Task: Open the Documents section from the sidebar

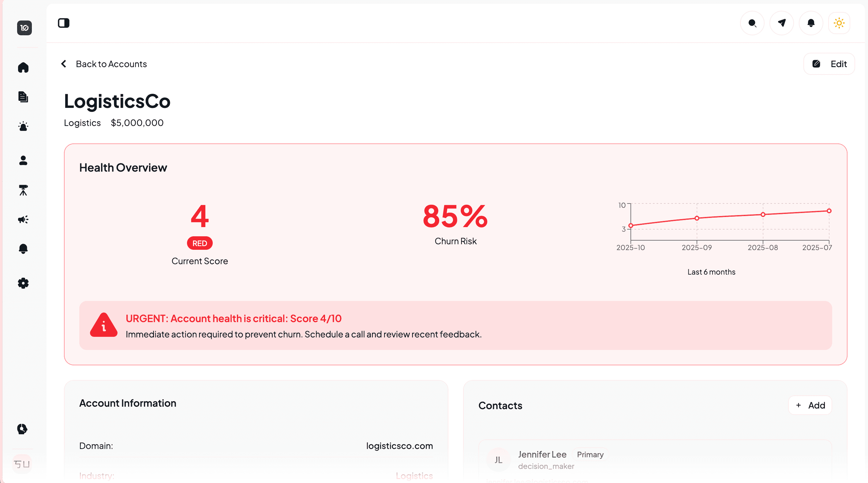Action: [23, 97]
